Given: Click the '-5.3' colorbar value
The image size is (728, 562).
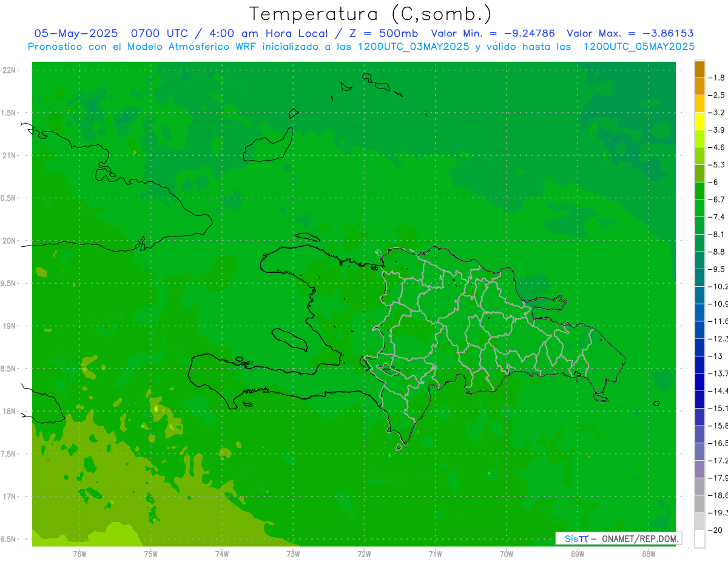Looking at the screenshot, I should 718,164.
